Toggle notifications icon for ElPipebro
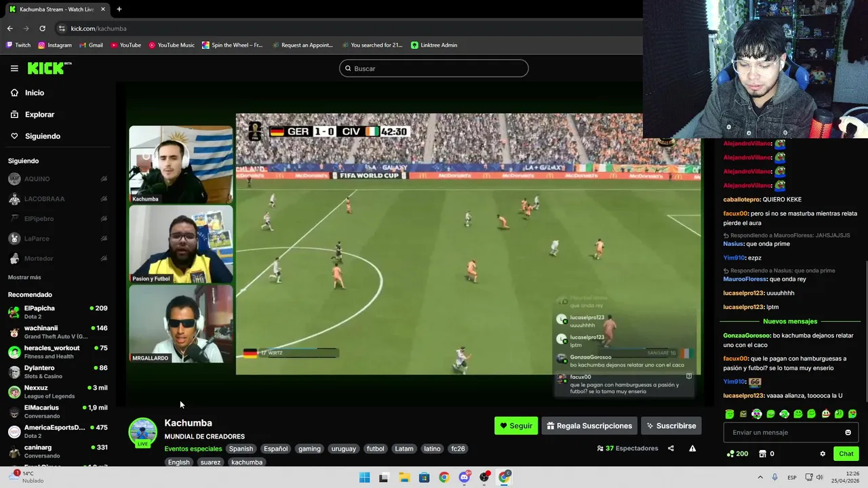 coord(104,219)
